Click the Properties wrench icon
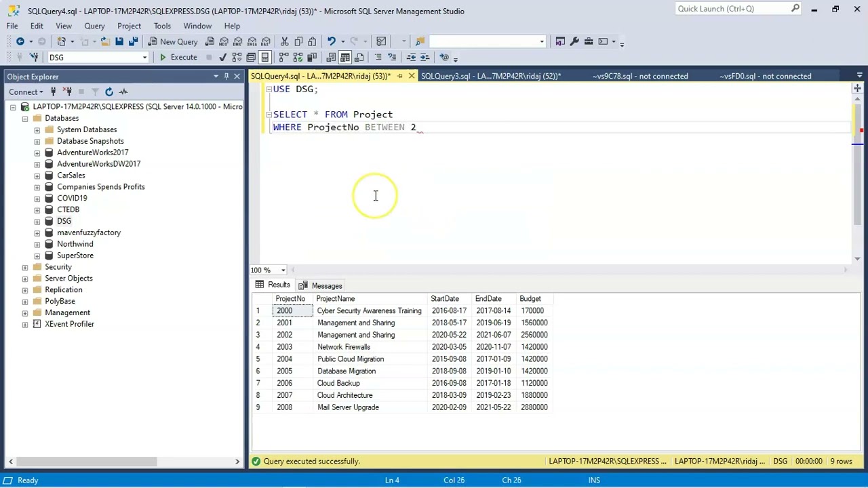 [x=574, y=41]
